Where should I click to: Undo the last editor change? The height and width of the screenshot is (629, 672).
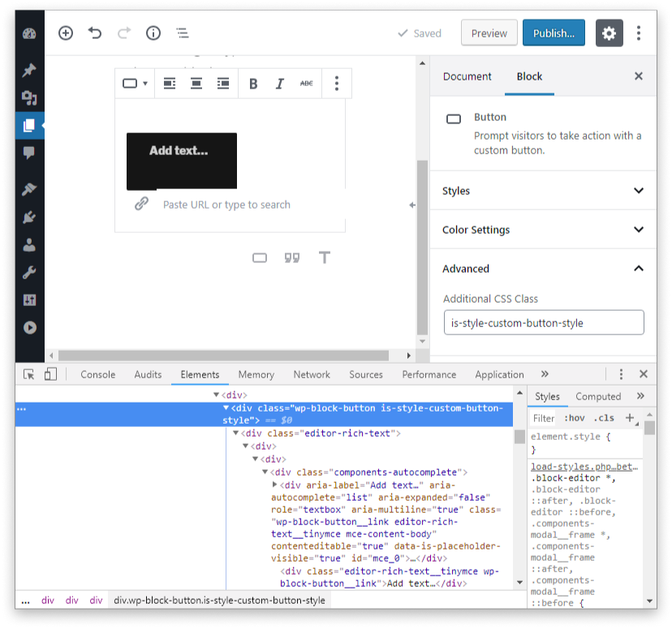[95, 33]
